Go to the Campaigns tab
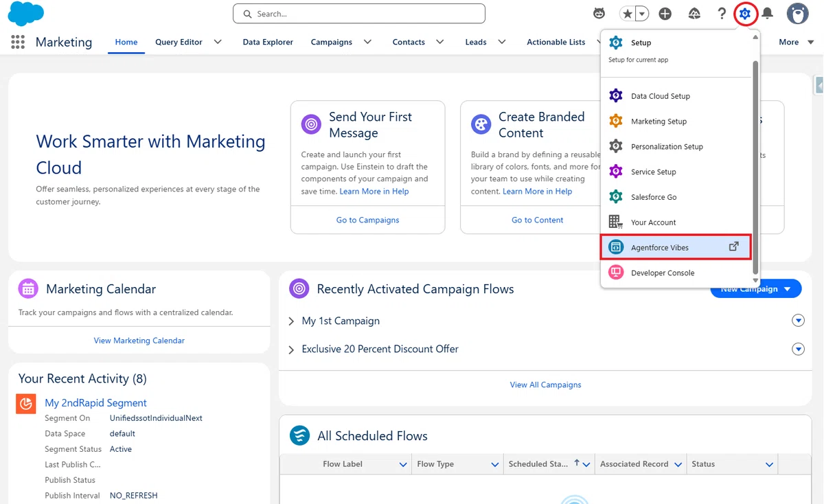This screenshot has width=824, height=504. [331, 42]
